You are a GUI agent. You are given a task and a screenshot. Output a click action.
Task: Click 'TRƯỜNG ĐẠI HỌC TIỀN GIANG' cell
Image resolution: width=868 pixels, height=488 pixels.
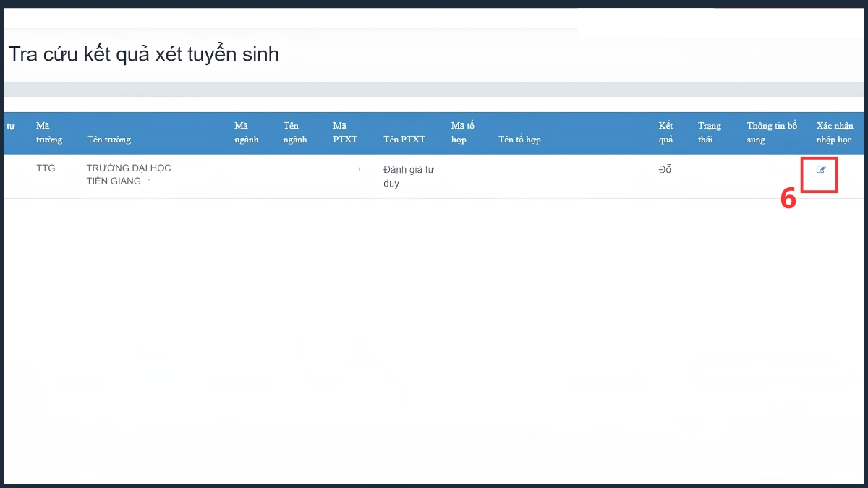tap(129, 174)
